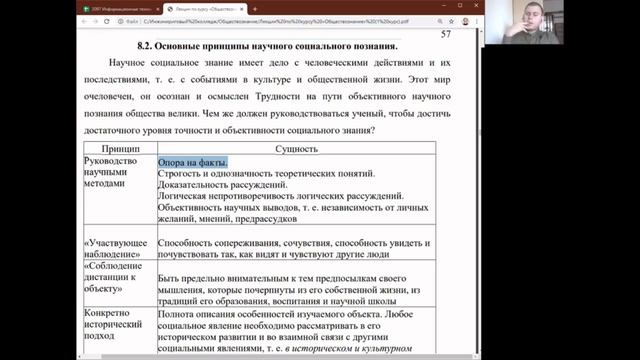This screenshot has height=360, width=640.
Task: Close the Chrome window
Action: click(x=476, y=5)
